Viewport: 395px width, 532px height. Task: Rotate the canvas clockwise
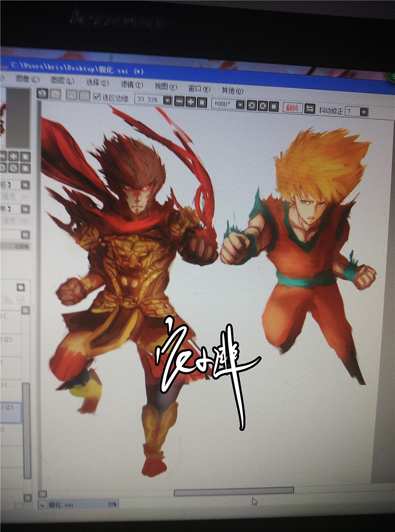pyautogui.click(x=263, y=106)
